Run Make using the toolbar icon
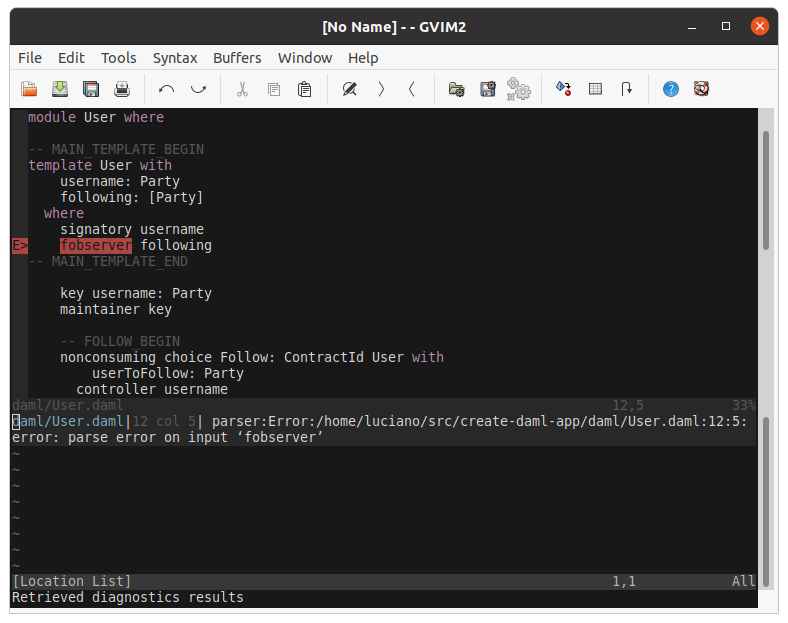The width and height of the screenshot is (788, 623). pyautogui.click(x=564, y=89)
